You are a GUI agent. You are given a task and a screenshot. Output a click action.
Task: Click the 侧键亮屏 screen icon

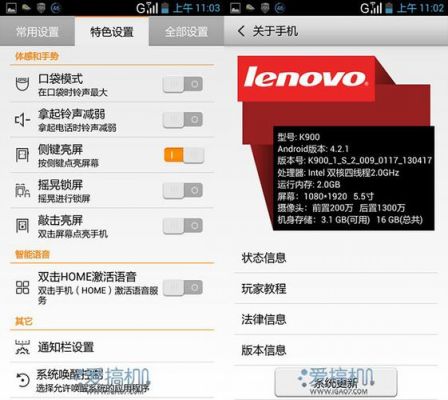coord(22,155)
